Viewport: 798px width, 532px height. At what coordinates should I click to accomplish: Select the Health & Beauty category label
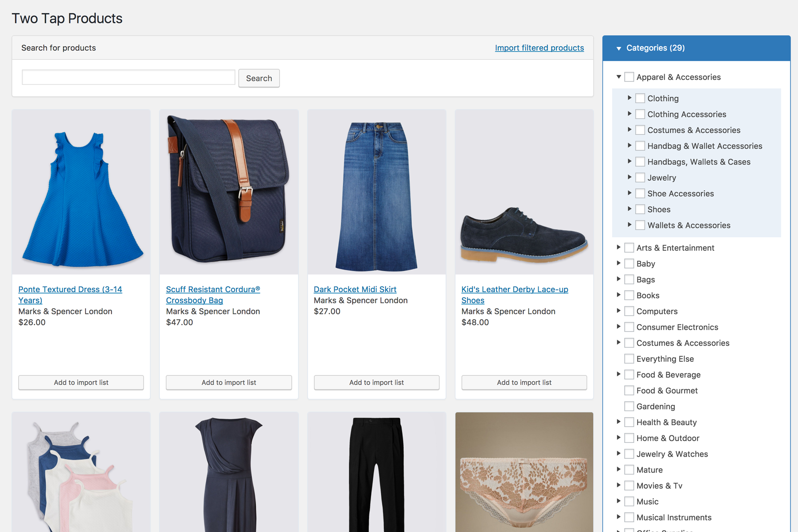click(667, 422)
